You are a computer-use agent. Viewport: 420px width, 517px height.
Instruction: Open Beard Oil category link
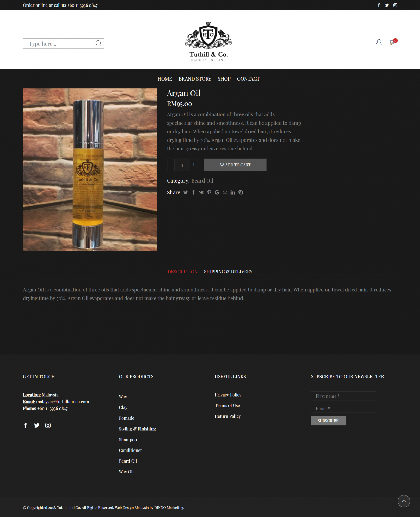[202, 181]
